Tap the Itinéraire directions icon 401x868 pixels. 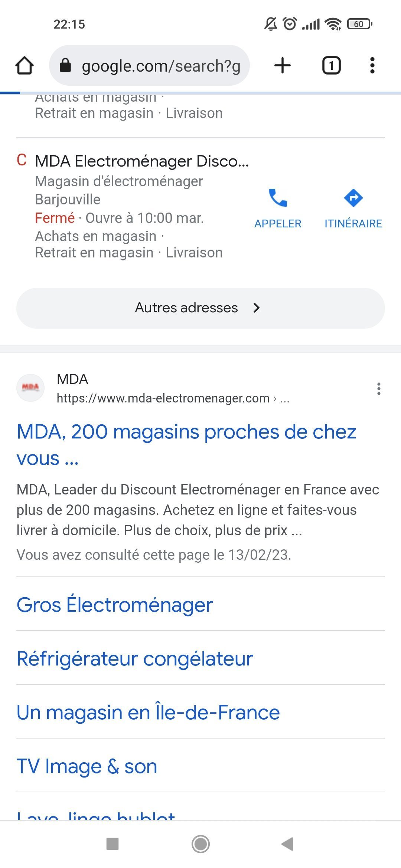point(353,198)
